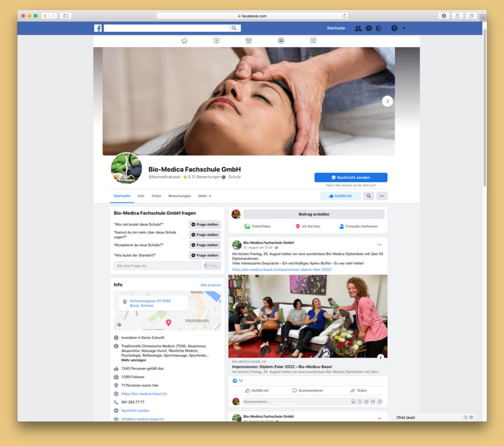504x446 pixels.
Task: Show next cover photo with arrow
Action: pyautogui.click(x=388, y=101)
